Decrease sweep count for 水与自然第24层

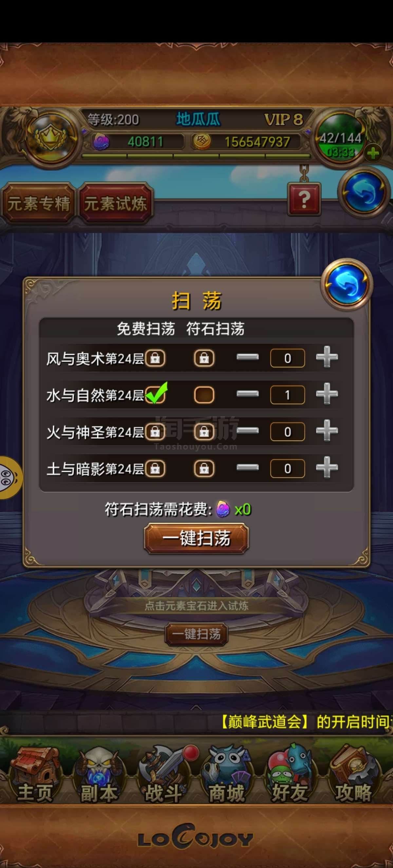click(248, 394)
